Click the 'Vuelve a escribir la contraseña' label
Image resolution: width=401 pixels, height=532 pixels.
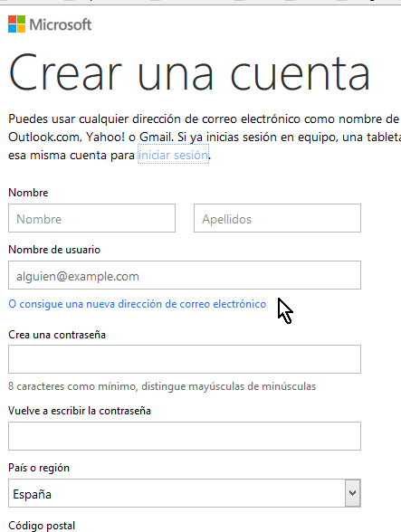coord(80,411)
